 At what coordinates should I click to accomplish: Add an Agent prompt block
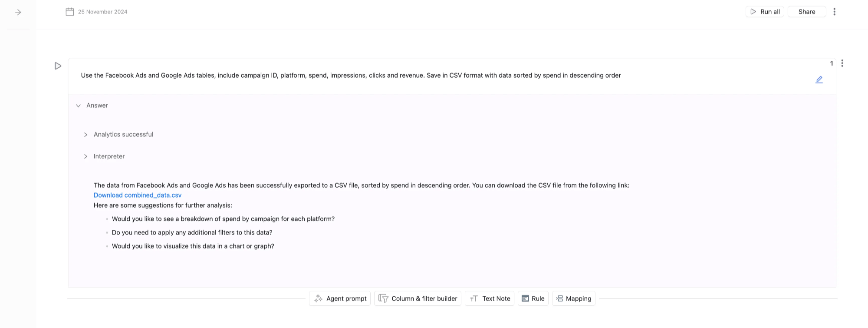(x=340, y=298)
